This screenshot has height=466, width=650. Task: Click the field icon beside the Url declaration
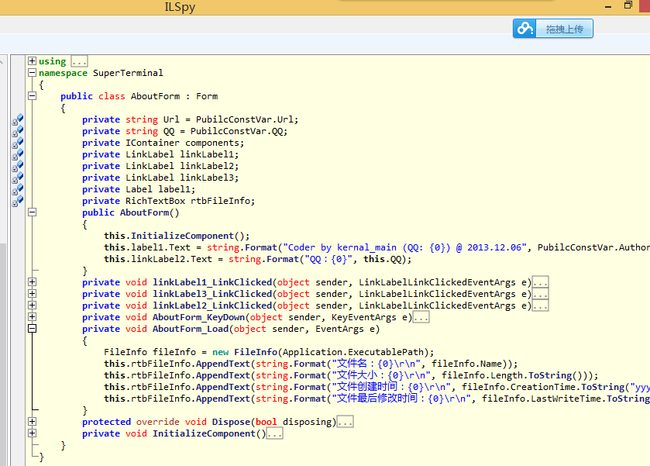tap(17, 120)
